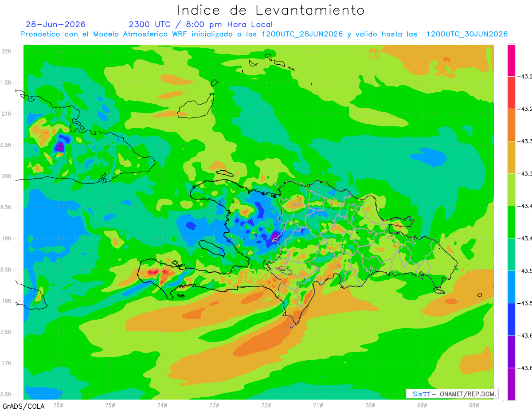Click the "9.5N" latitude tick label

(6, 207)
